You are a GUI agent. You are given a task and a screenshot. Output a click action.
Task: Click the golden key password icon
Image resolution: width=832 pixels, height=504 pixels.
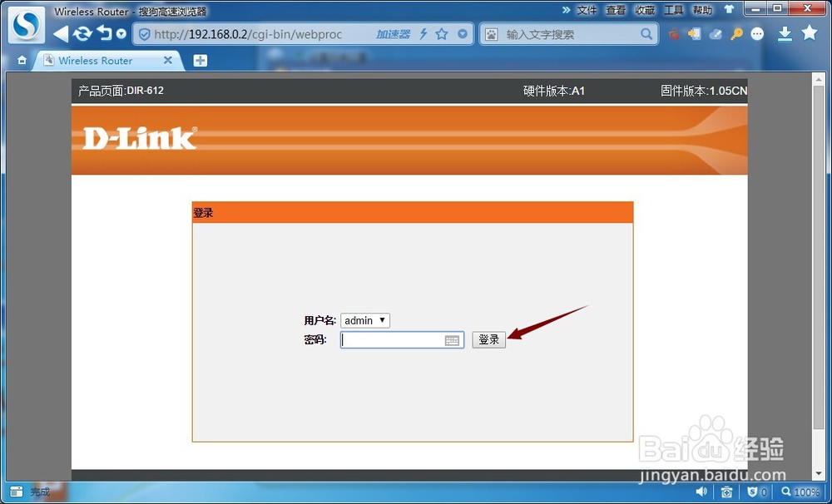(736, 34)
